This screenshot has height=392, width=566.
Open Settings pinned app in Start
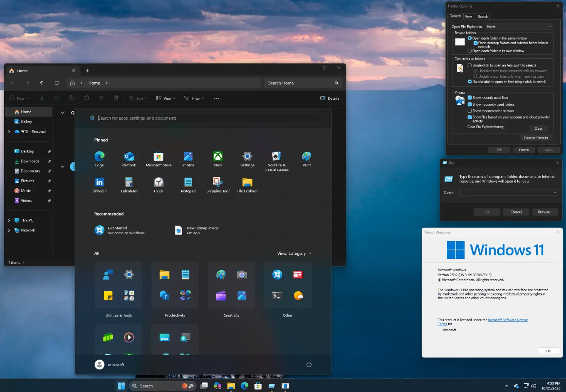tap(247, 159)
